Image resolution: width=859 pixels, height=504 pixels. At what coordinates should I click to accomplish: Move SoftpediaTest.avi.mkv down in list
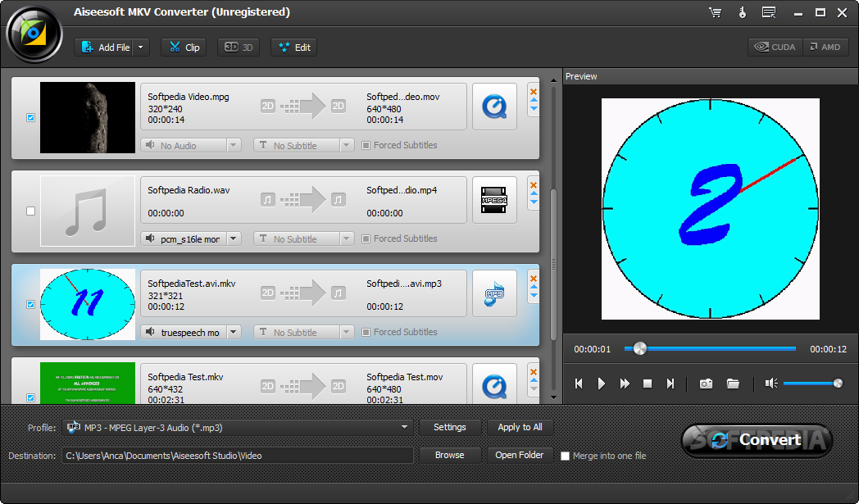[x=534, y=296]
